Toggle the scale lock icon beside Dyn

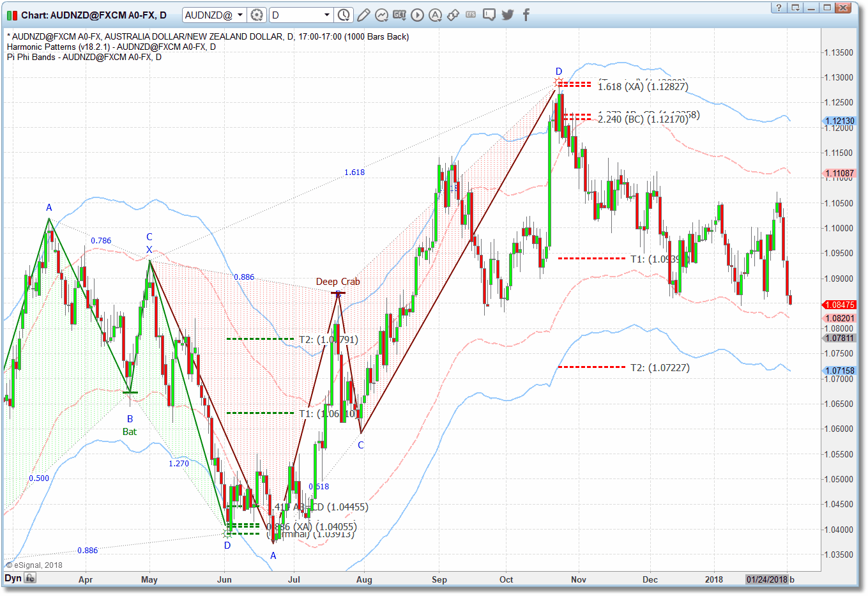point(30,578)
